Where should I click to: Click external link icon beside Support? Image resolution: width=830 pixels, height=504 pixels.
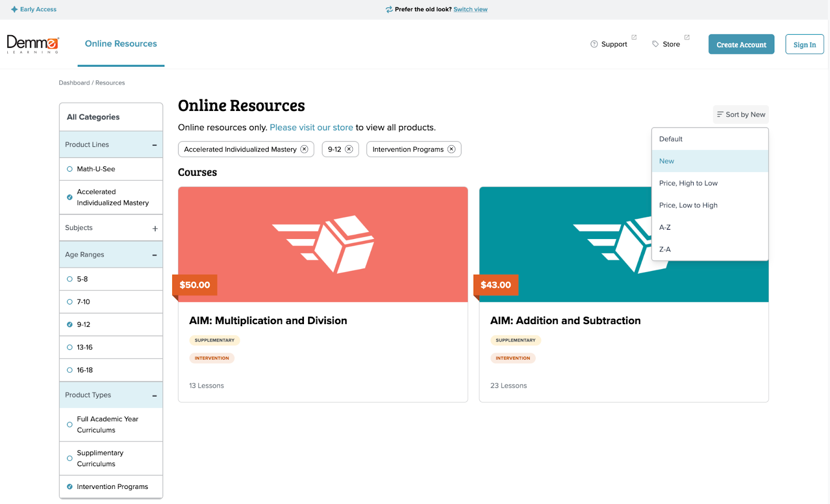click(x=634, y=37)
